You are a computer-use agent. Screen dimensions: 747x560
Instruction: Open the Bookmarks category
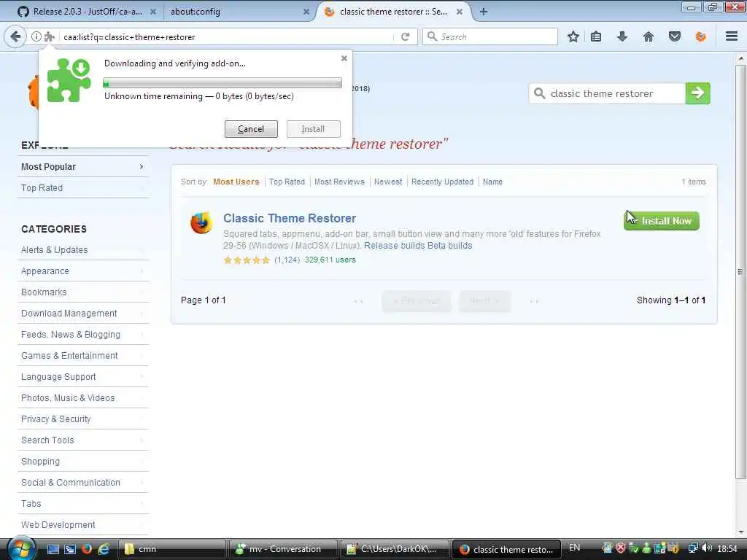pyautogui.click(x=82, y=292)
